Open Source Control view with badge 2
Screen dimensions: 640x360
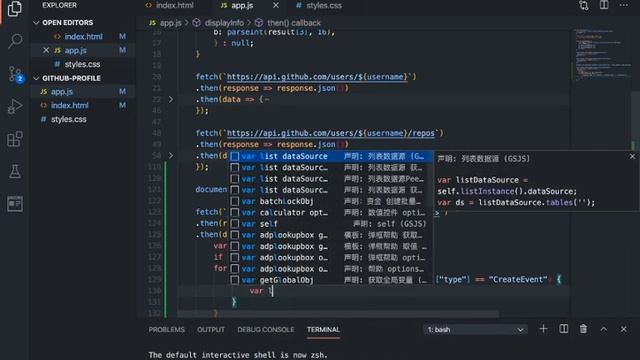coord(15,74)
